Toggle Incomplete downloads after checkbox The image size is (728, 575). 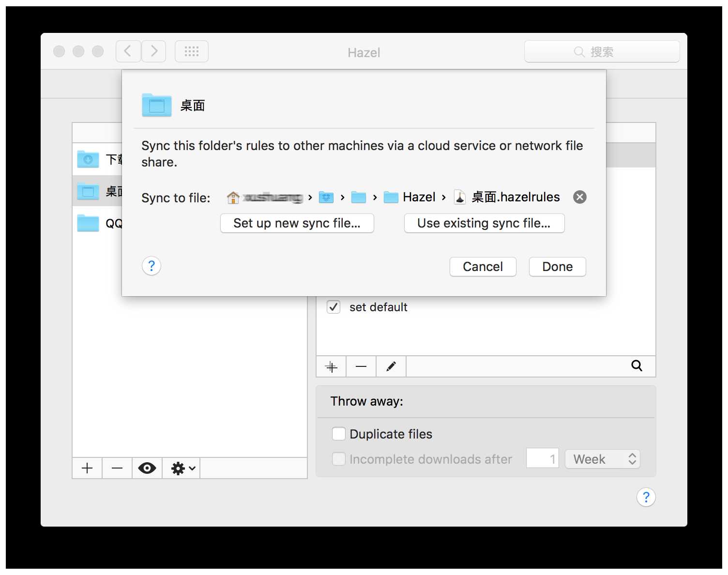coord(339,459)
